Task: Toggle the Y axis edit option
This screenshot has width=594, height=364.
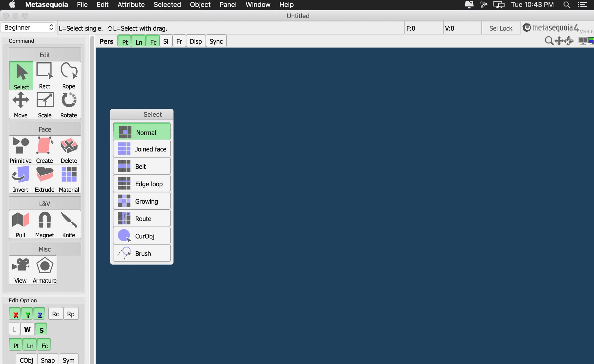Action: click(27, 314)
